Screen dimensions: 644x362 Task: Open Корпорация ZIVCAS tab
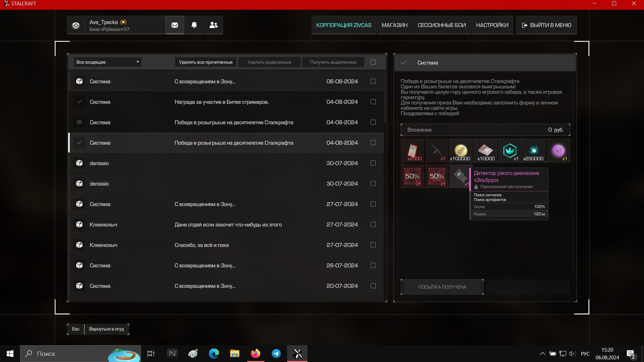[x=343, y=25]
